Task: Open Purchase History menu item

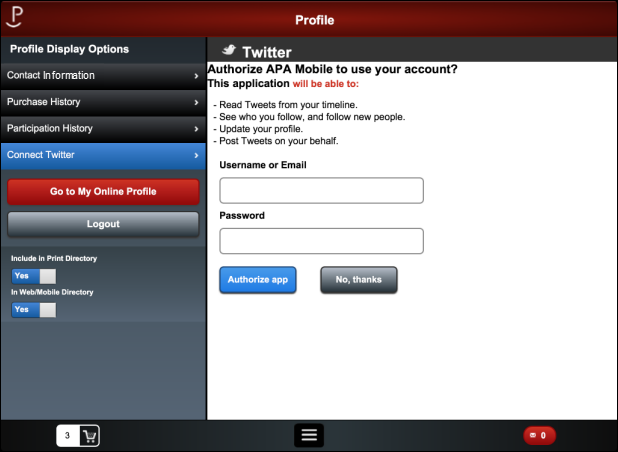Action: click(x=103, y=102)
